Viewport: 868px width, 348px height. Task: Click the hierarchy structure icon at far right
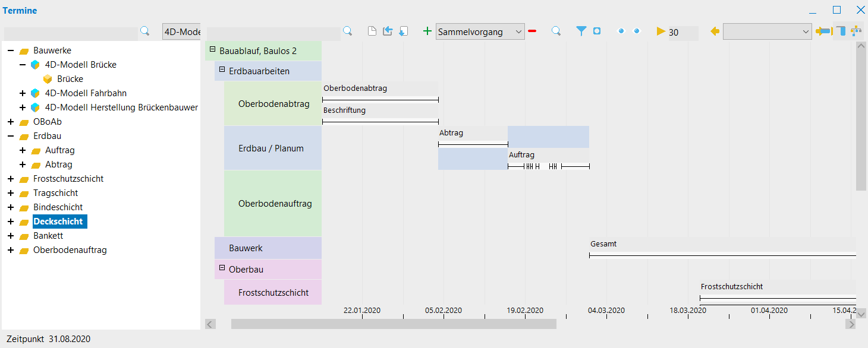[856, 31]
